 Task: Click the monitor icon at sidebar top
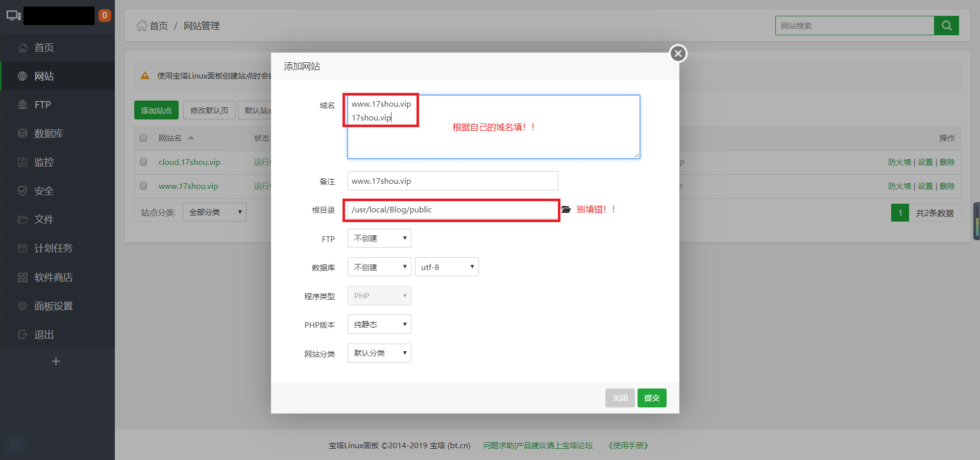coord(13,15)
